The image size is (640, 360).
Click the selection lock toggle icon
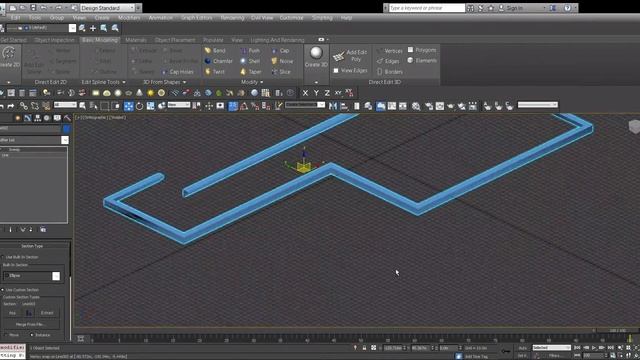click(364, 348)
